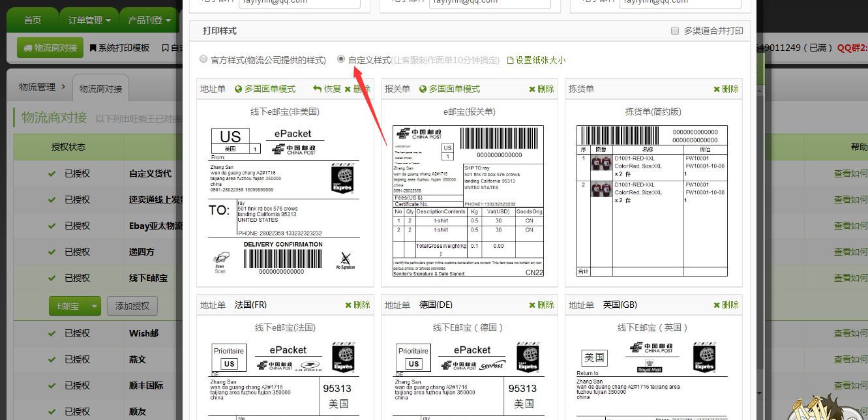The height and width of the screenshot is (420, 868).
Task: Click Wish邮 row name
Action: (x=143, y=333)
